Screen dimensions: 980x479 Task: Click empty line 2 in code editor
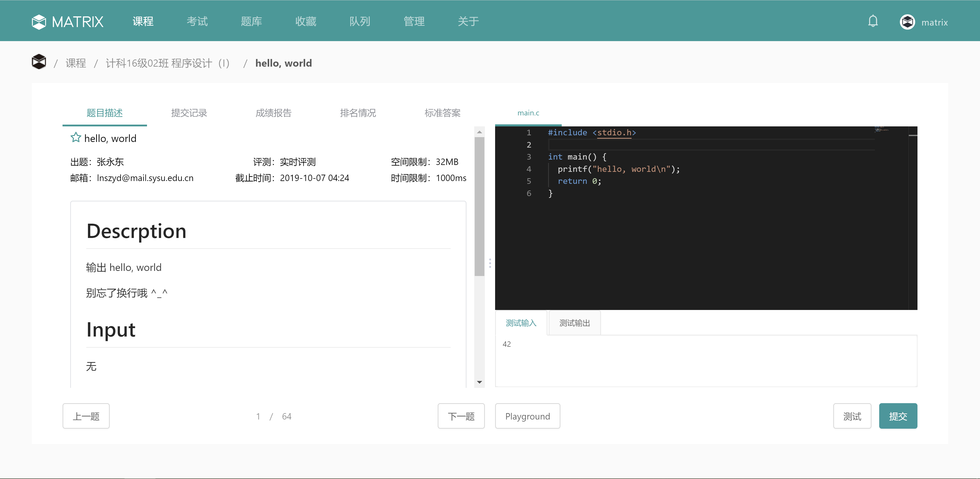(x=712, y=145)
